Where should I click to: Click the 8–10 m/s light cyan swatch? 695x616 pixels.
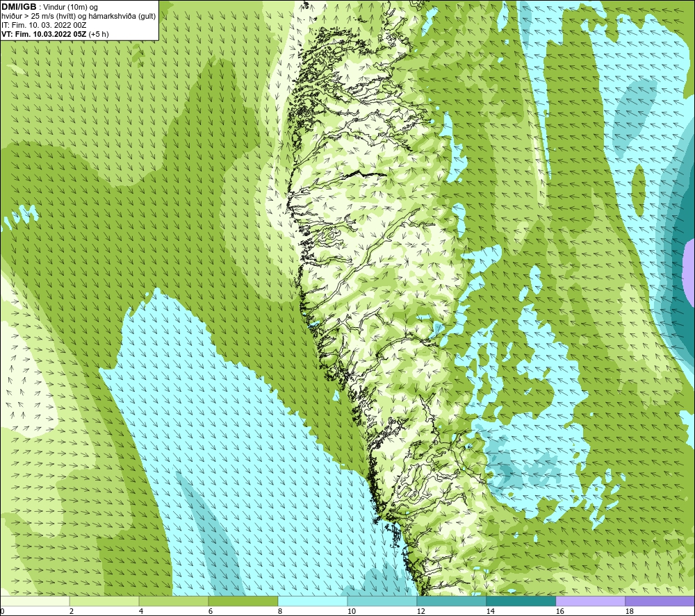click(x=313, y=601)
